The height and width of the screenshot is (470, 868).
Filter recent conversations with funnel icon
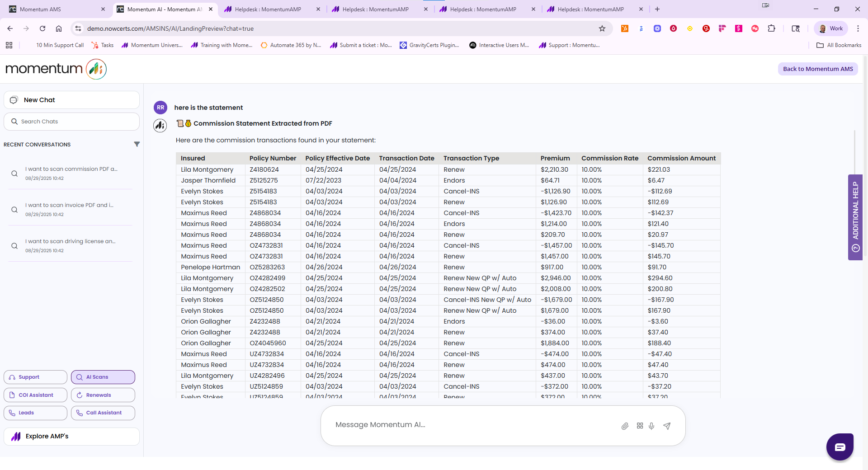coord(137,144)
